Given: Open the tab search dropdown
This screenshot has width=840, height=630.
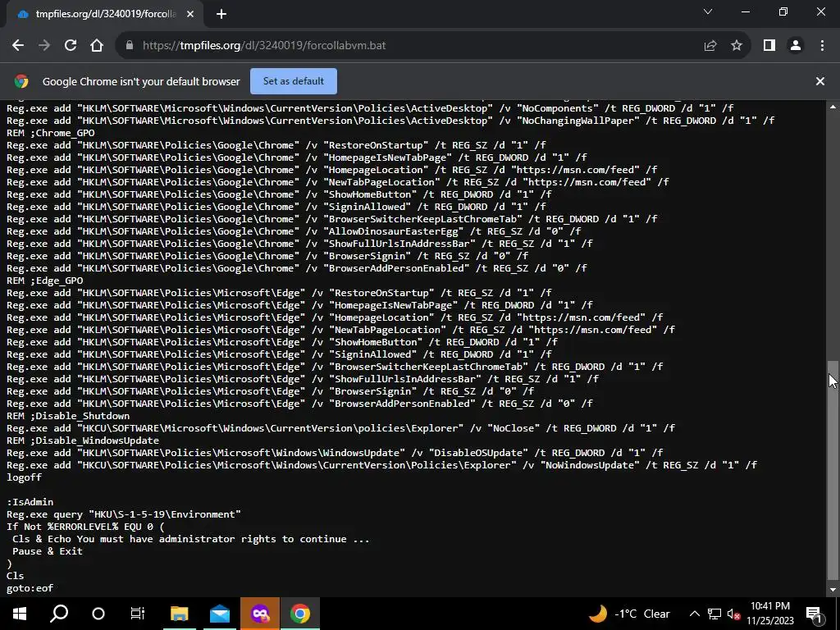Looking at the screenshot, I should click(708, 11).
